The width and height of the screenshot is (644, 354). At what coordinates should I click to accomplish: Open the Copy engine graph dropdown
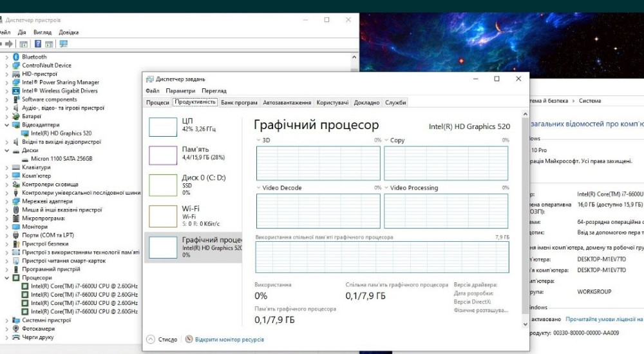pyautogui.click(x=386, y=140)
